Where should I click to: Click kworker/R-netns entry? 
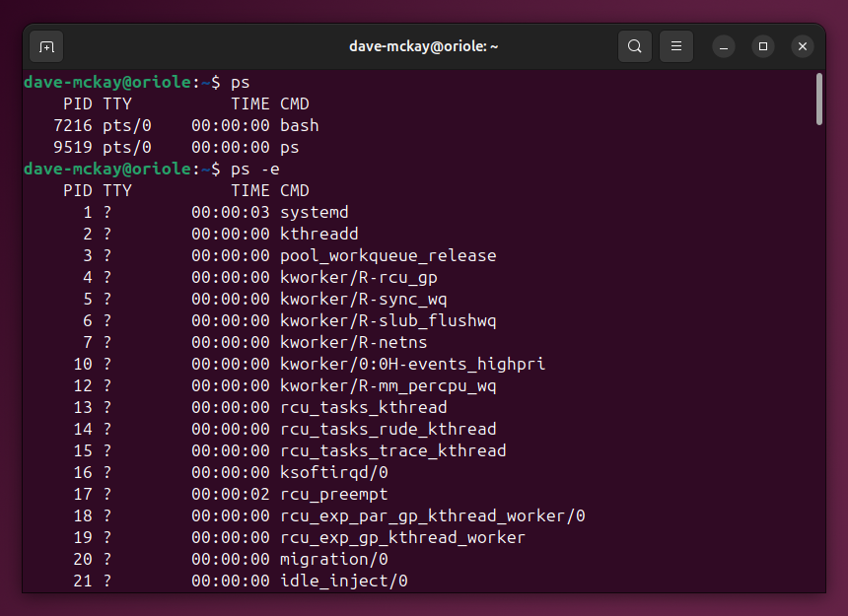coord(354,342)
